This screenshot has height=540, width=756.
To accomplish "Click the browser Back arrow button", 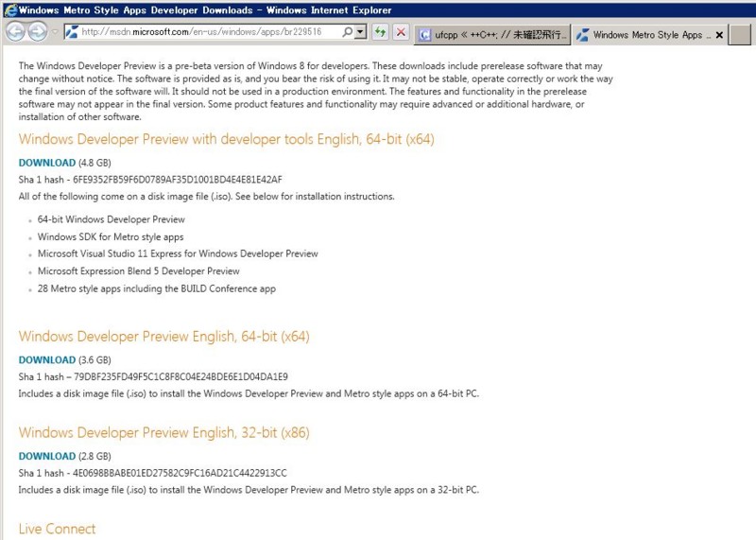I will 15,32.
